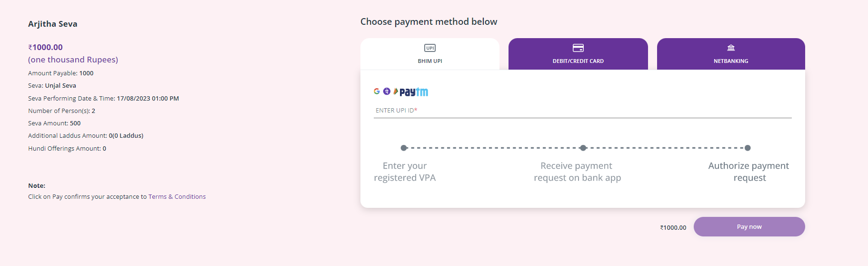Screen dimensions: 868x266
Task: Click the BHIM arrow logo icon
Action: (396, 91)
